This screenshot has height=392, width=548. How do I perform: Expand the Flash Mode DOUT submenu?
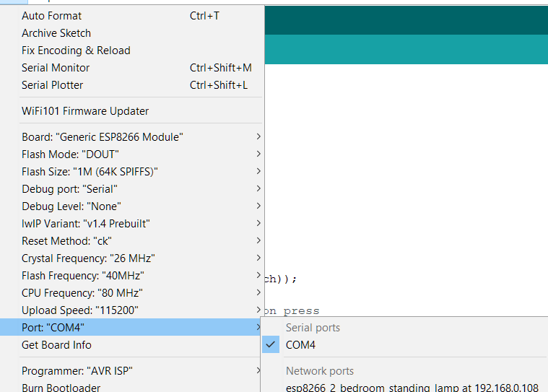70,154
